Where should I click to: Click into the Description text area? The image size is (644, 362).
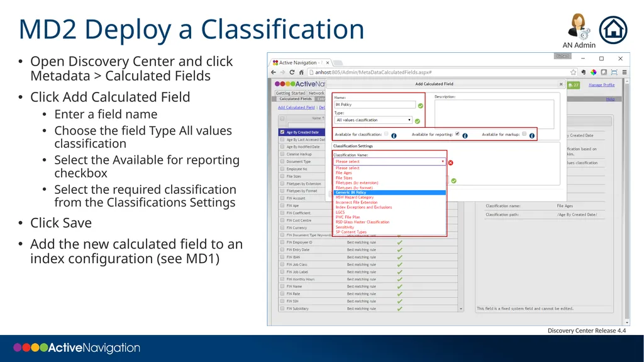pyautogui.click(x=494, y=114)
